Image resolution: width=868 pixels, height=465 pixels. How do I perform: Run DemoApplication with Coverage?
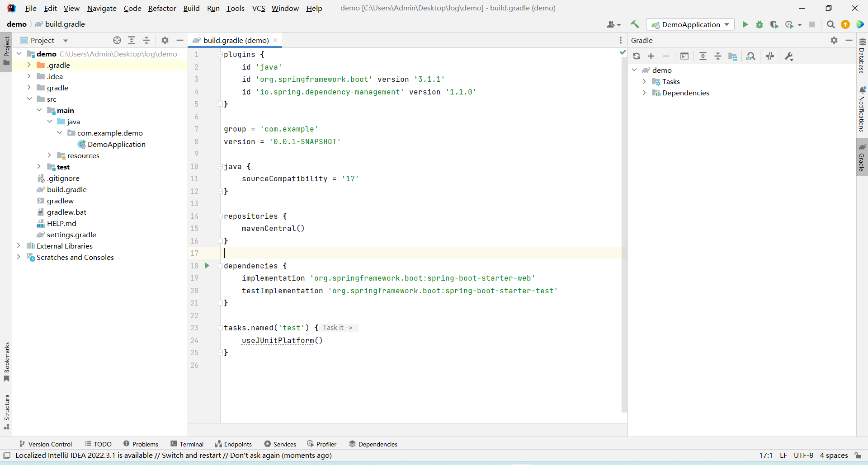click(774, 24)
